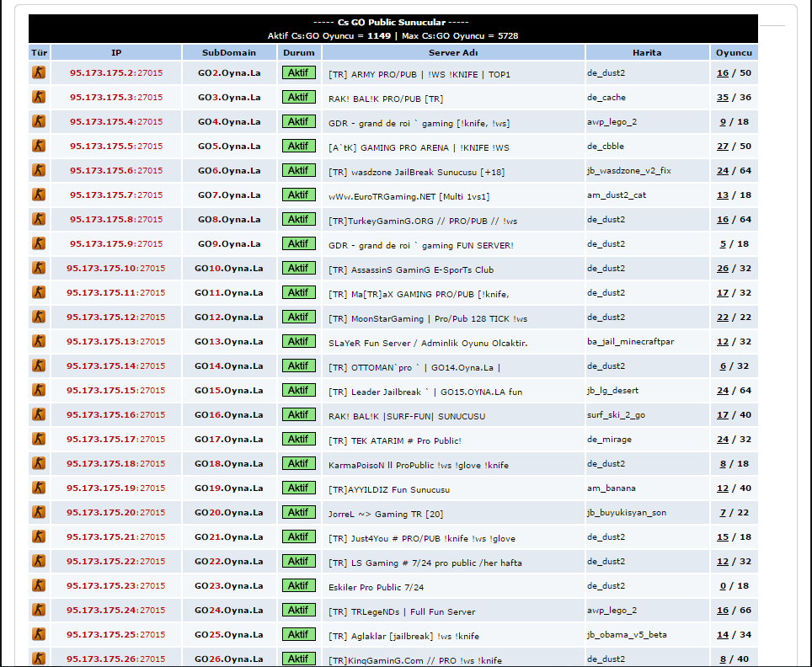Click the CS:GO icon in the GO8.Oyna.La row
This screenshot has width=812, height=667.
click(x=39, y=219)
